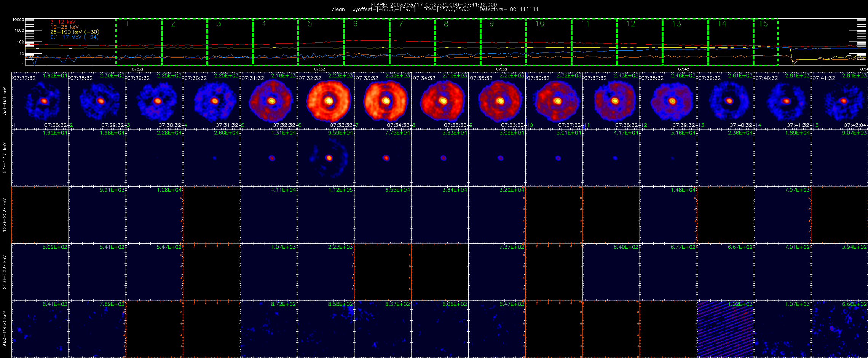
Task: Open the 3.0-6.0 keV image at 07:39:32
Action: [725, 101]
